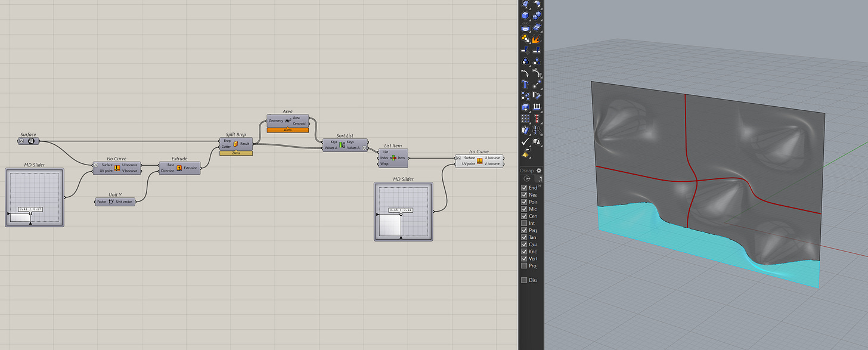This screenshot has height=350, width=868.
Task: Select the Boolean union tool with two spheres
Action: click(x=537, y=16)
